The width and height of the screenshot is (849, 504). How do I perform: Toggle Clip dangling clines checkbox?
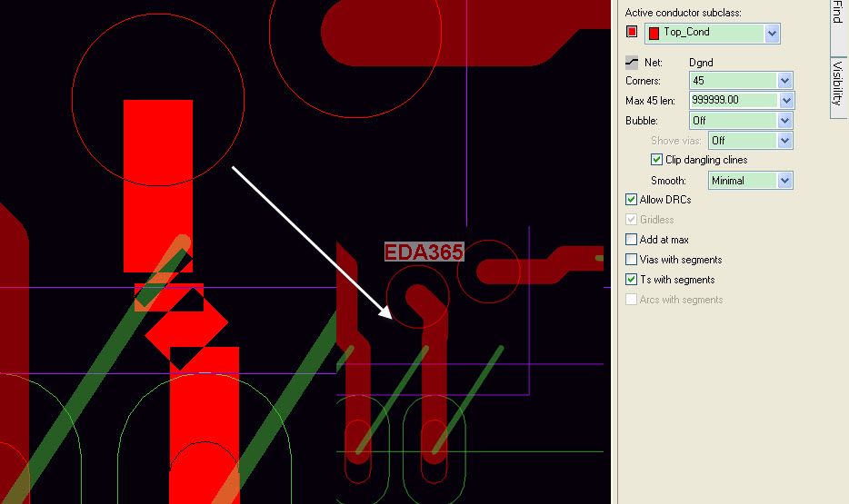[x=656, y=160]
